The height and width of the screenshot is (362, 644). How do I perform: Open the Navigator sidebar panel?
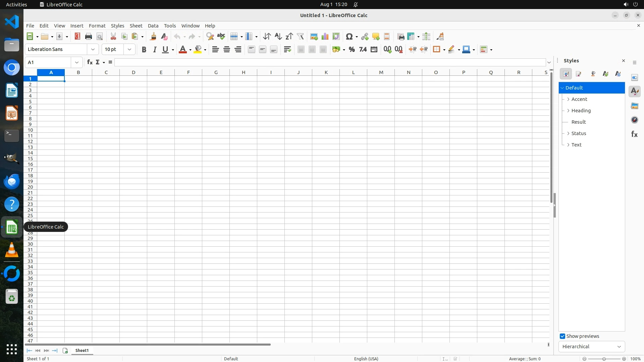[x=634, y=120]
